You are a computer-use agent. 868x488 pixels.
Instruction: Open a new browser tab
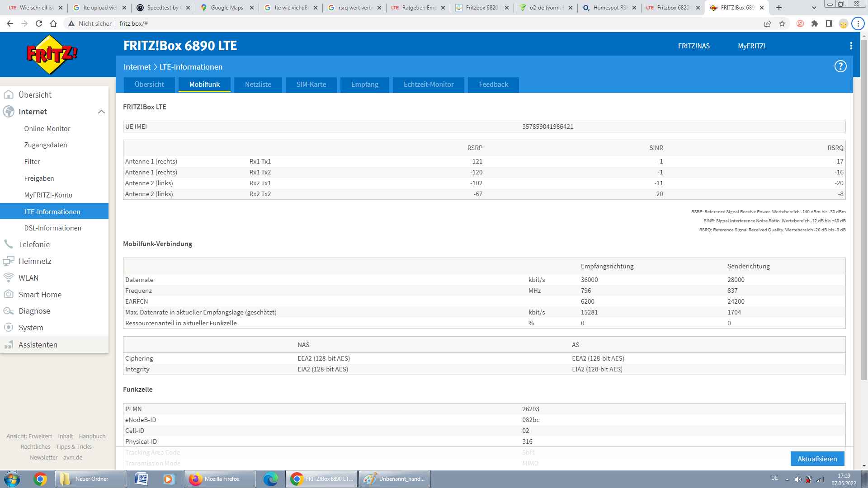779,8
